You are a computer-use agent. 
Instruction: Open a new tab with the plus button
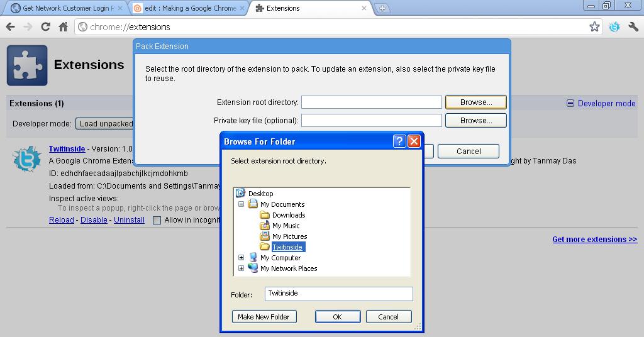pyautogui.click(x=382, y=8)
